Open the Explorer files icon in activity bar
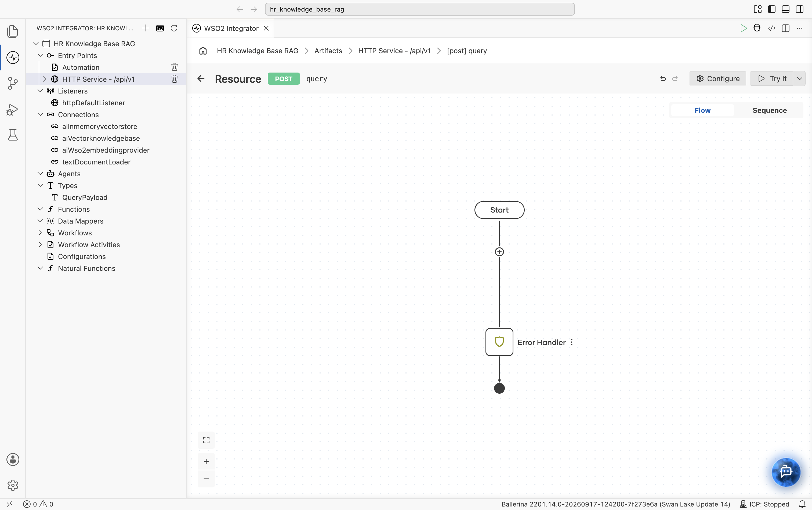 coord(13,32)
